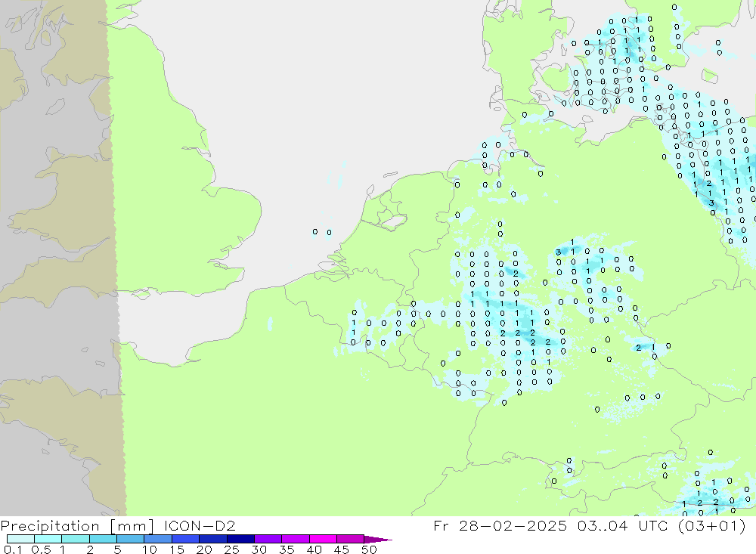Select the 5–10 mm blue legend swatch
756x554 pixels.
coord(130,539)
